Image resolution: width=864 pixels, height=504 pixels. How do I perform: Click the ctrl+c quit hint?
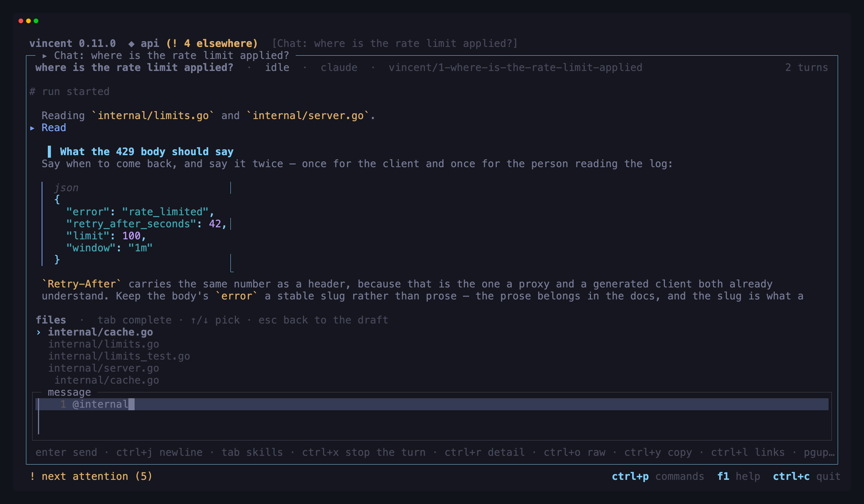coord(806,476)
